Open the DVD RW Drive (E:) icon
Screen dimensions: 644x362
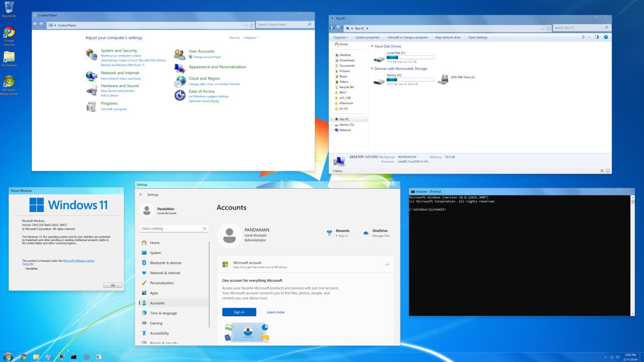pos(443,80)
